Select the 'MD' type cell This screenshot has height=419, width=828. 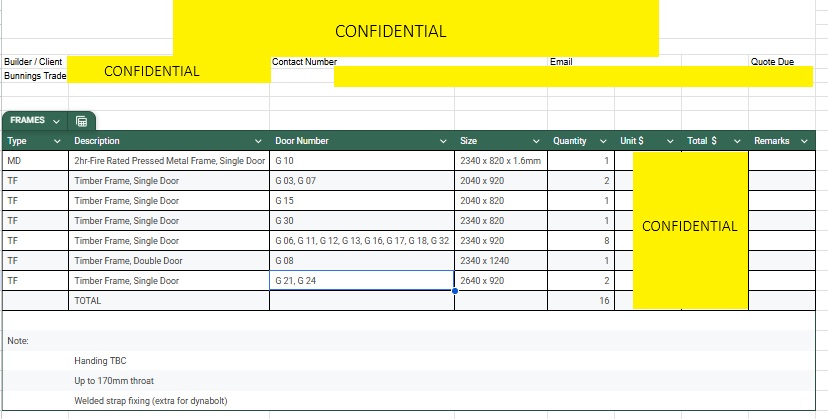click(35, 161)
